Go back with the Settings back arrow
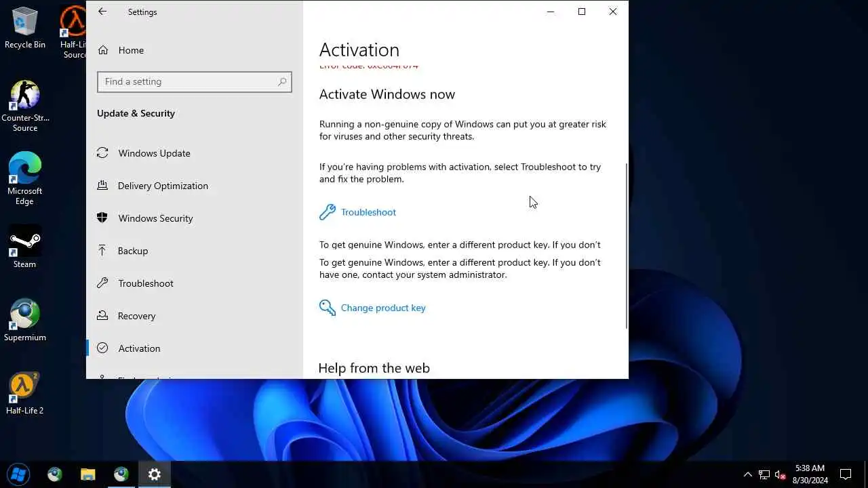868x488 pixels. [x=102, y=12]
